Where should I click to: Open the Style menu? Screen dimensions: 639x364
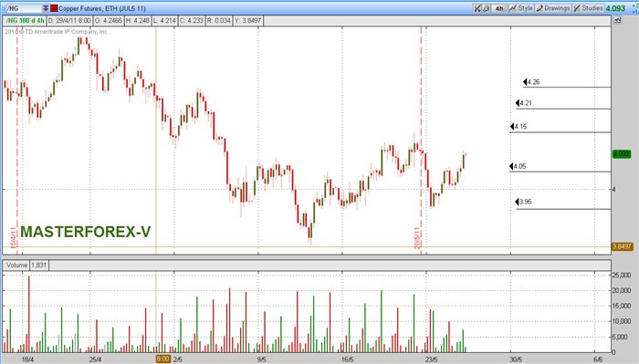coord(521,8)
